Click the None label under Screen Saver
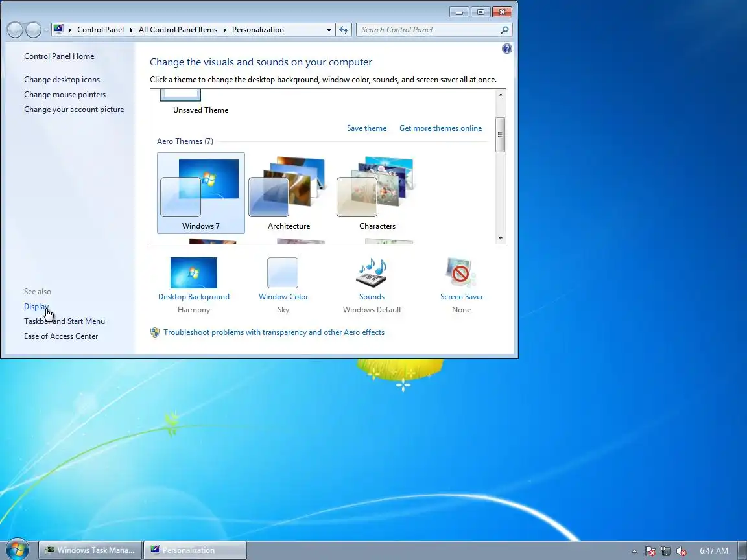The image size is (747, 560). click(x=461, y=310)
